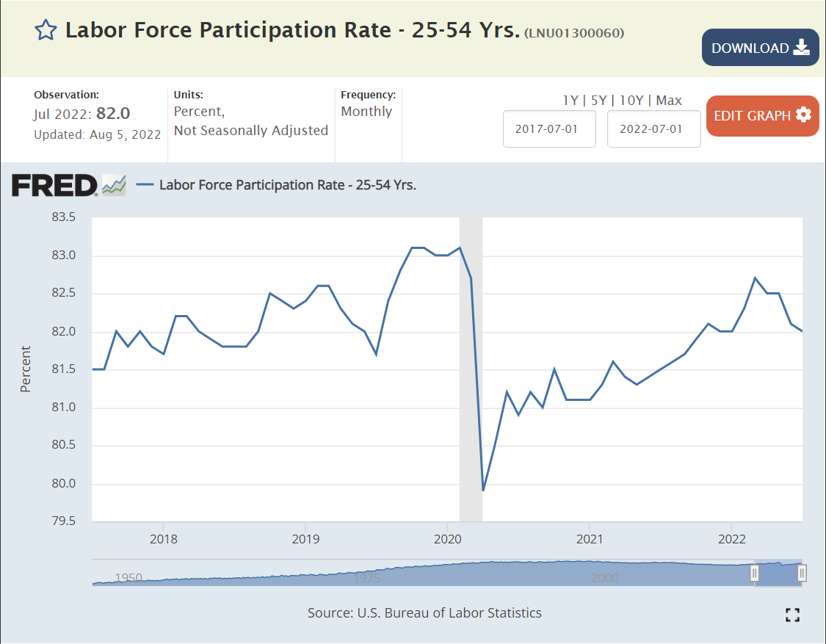Image resolution: width=826 pixels, height=644 pixels.
Task: Click the left range slider handle
Action: click(754, 573)
